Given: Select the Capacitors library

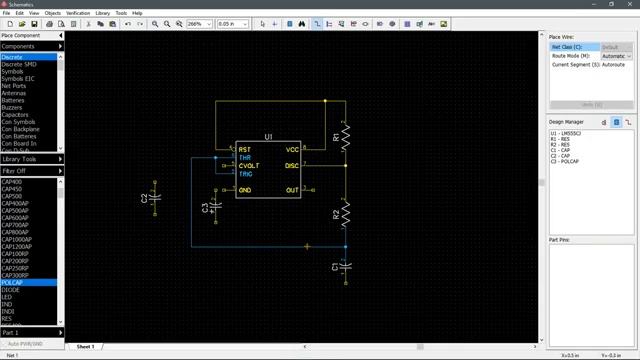Looking at the screenshot, I should pyautogui.click(x=29, y=115).
